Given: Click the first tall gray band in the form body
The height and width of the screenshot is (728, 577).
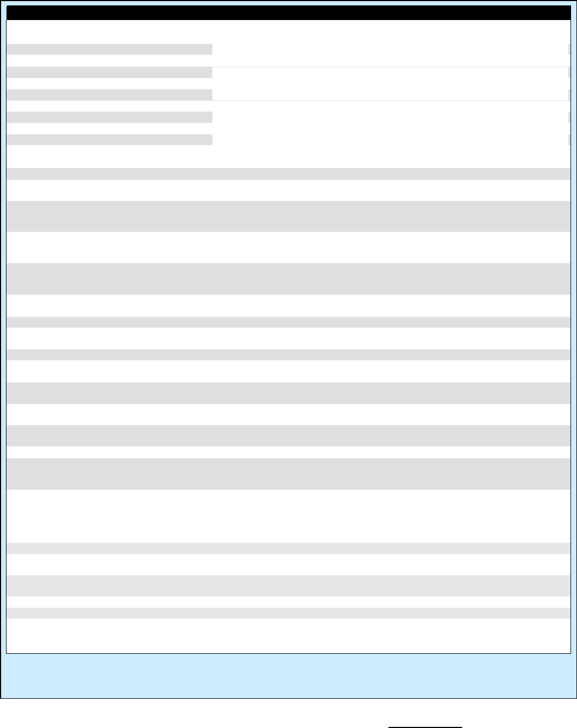Looking at the screenshot, I should point(288,216).
